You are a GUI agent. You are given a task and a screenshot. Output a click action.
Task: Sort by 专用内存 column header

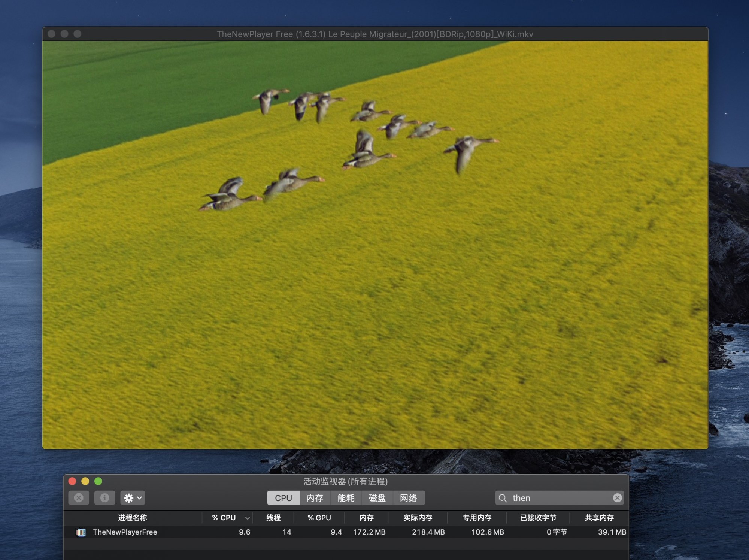click(x=477, y=518)
